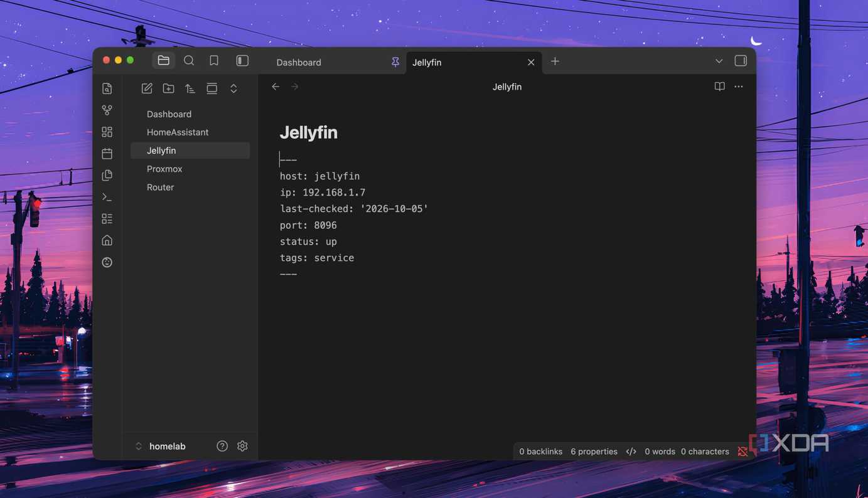The height and width of the screenshot is (498, 868).
Task: Open the quick switcher ribbon icon
Action: point(107,88)
